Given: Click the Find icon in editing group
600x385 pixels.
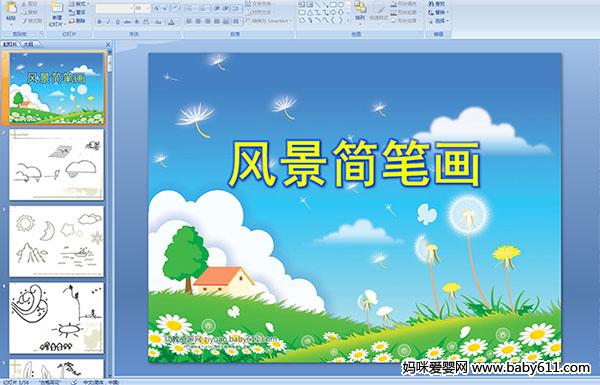Looking at the screenshot, I should click(437, 4).
